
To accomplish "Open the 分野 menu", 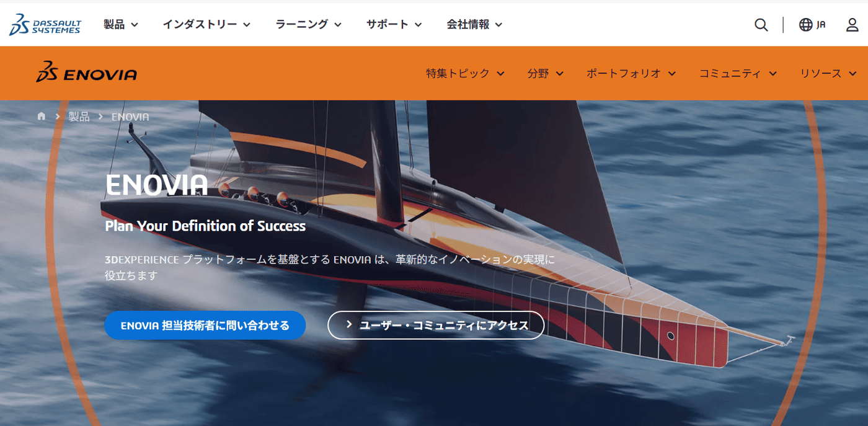I will pyautogui.click(x=546, y=73).
